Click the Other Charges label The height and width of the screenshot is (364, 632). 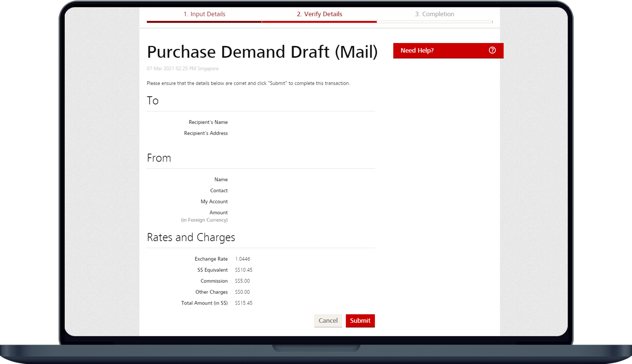[x=211, y=292]
